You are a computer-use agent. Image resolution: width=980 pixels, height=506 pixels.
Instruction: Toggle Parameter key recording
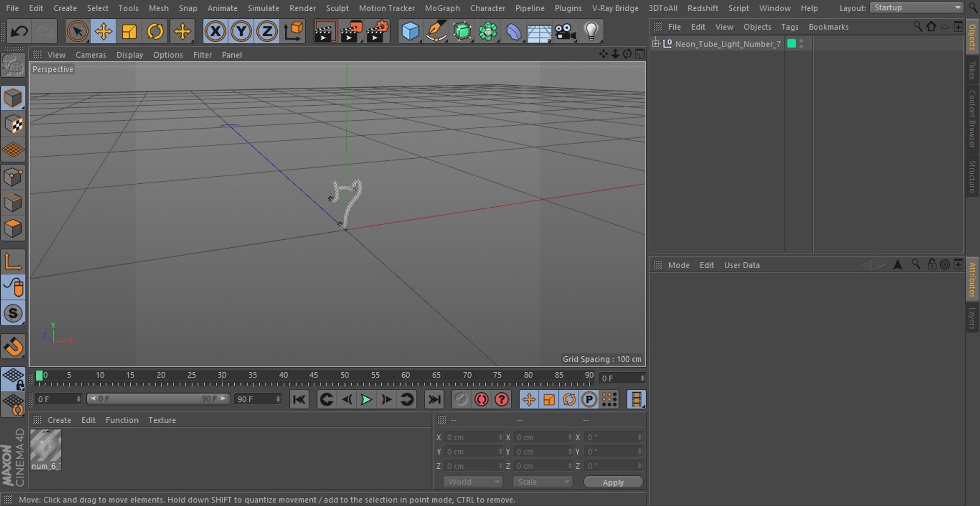point(589,400)
